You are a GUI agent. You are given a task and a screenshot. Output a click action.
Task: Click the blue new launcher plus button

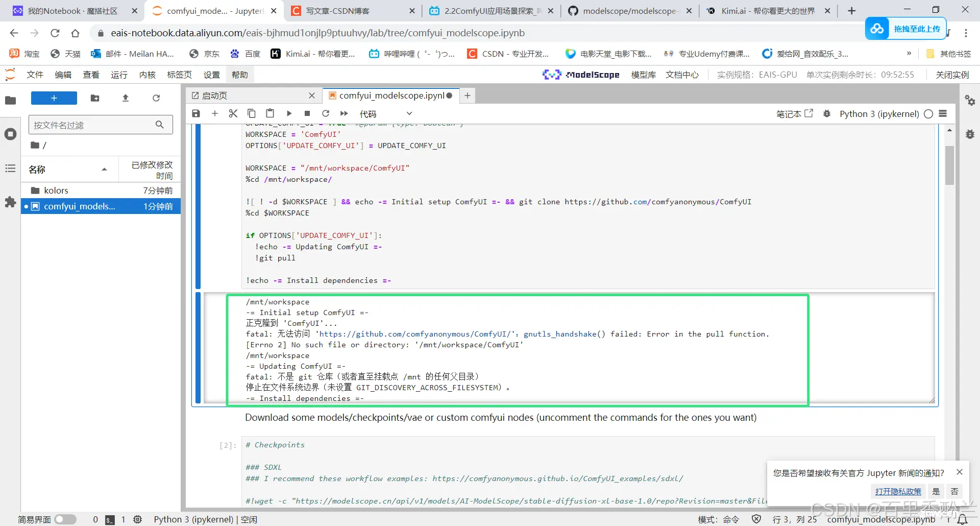coord(54,98)
